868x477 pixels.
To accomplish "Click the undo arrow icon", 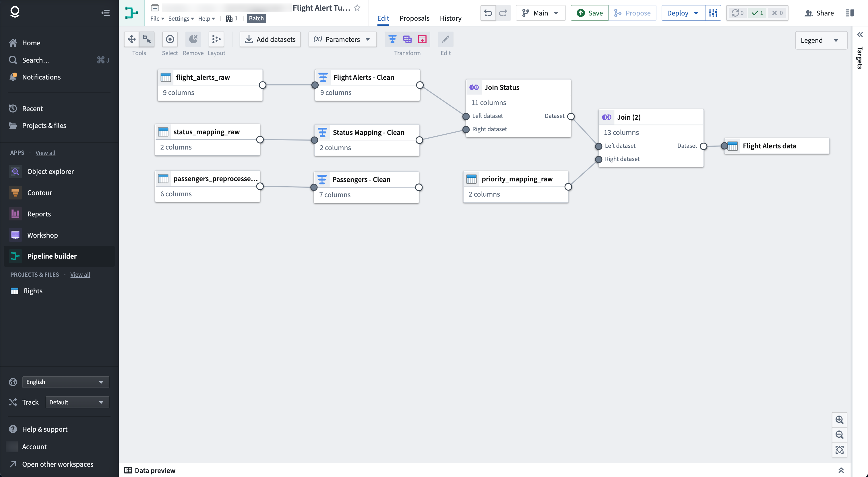I will [488, 13].
